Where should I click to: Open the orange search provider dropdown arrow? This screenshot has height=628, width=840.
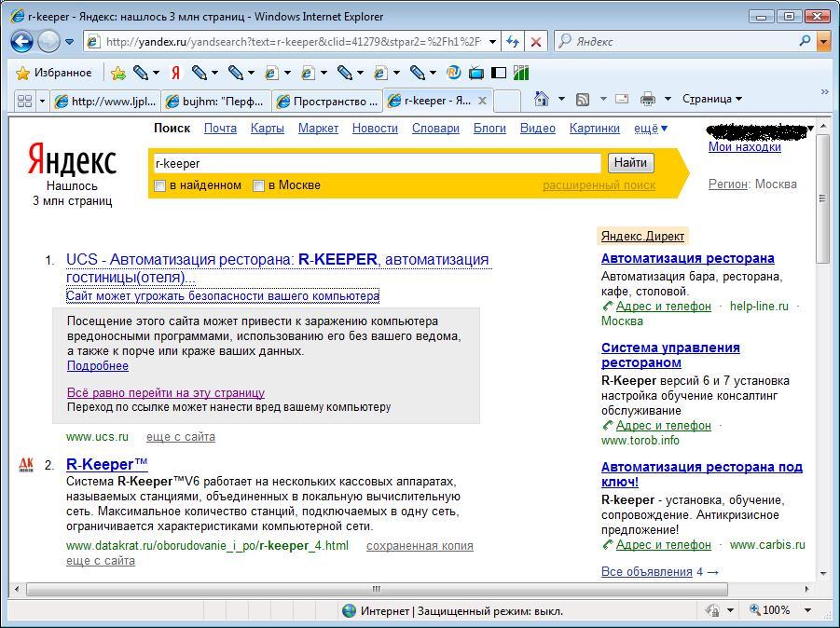coord(823,41)
